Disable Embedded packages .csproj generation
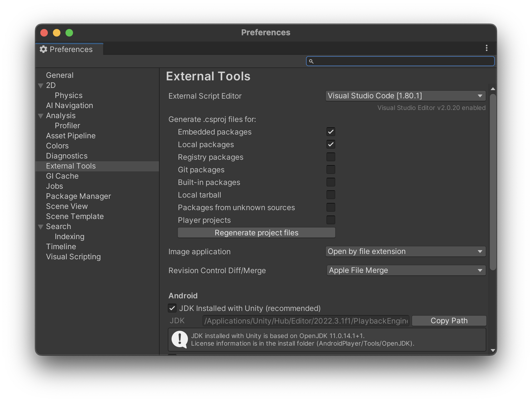 331,131
